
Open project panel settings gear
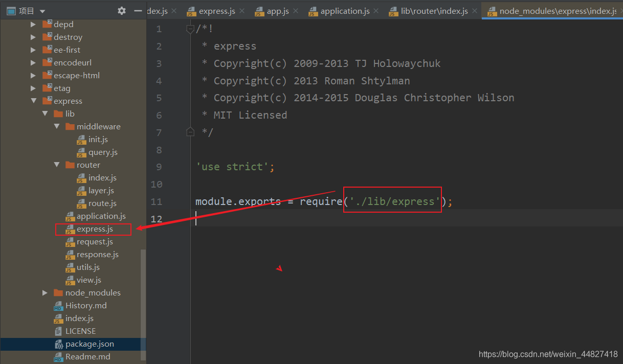click(122, 11)
